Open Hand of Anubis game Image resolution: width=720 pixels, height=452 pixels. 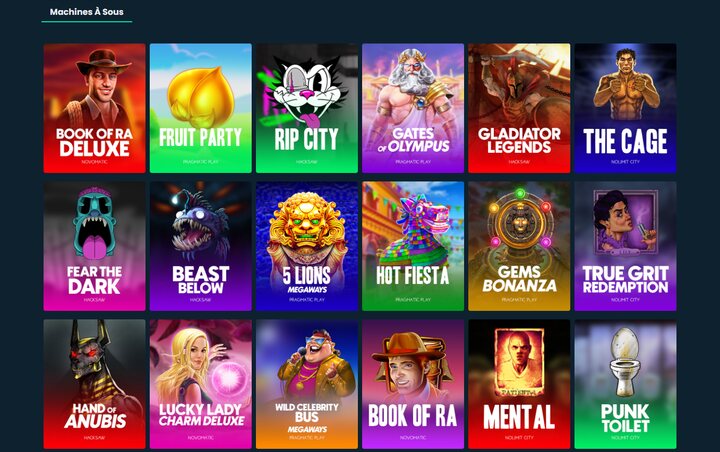tap(95, 384)
